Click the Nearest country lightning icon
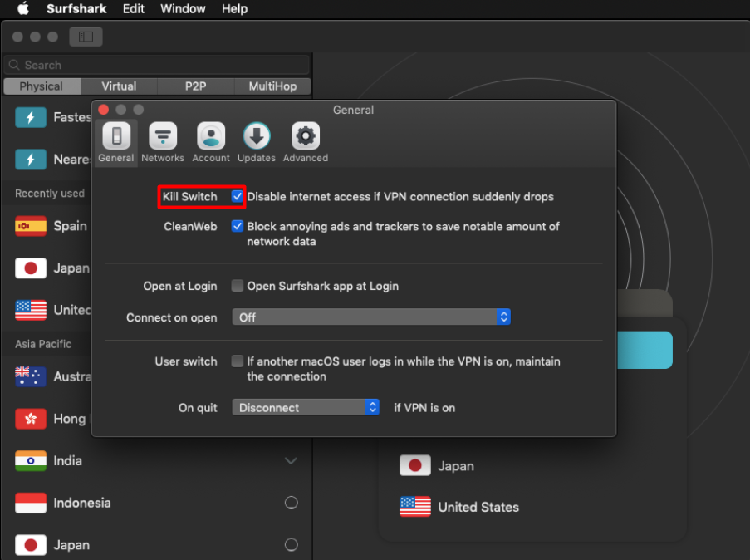This screenshot has width=750, height=560. (x=31, y=160)
